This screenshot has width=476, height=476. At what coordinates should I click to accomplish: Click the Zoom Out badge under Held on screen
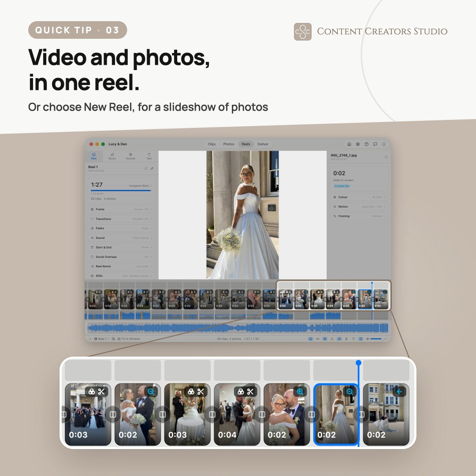342,186
